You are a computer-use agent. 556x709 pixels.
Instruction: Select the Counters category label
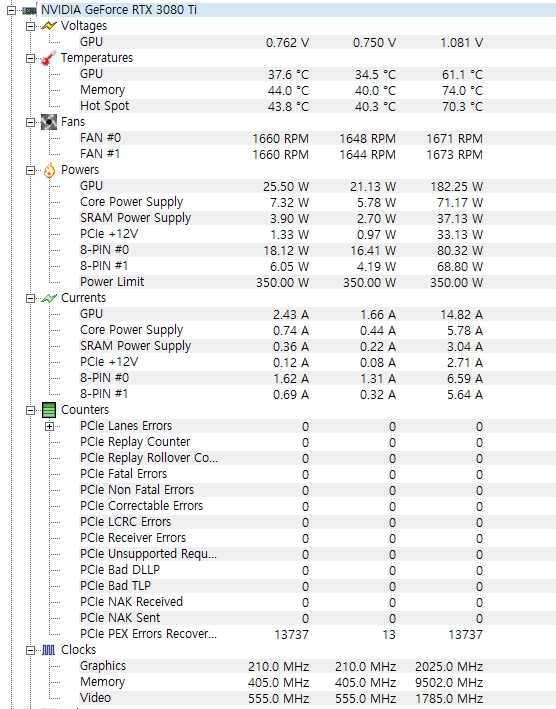pos(85,410)
